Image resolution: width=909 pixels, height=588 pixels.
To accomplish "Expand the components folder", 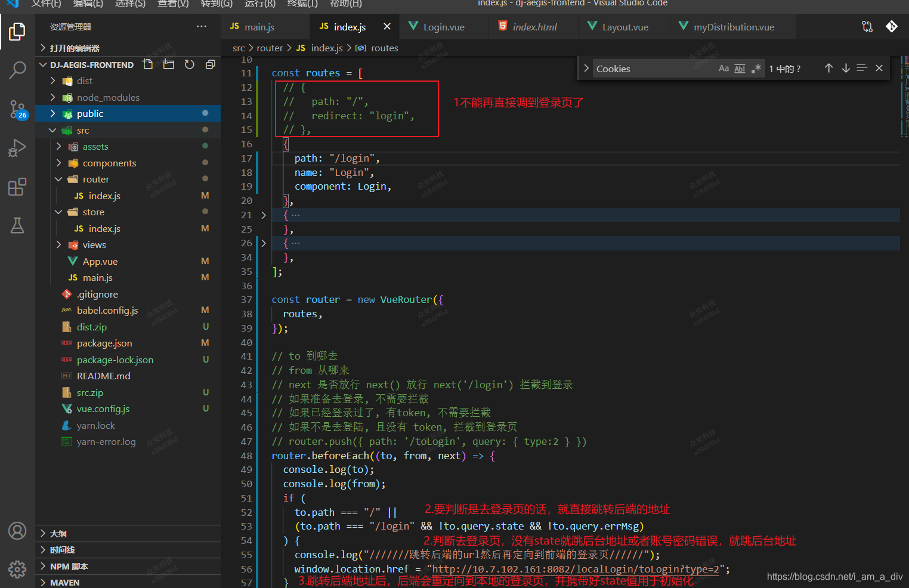I will pyautogui.click(x=128, y=163).
